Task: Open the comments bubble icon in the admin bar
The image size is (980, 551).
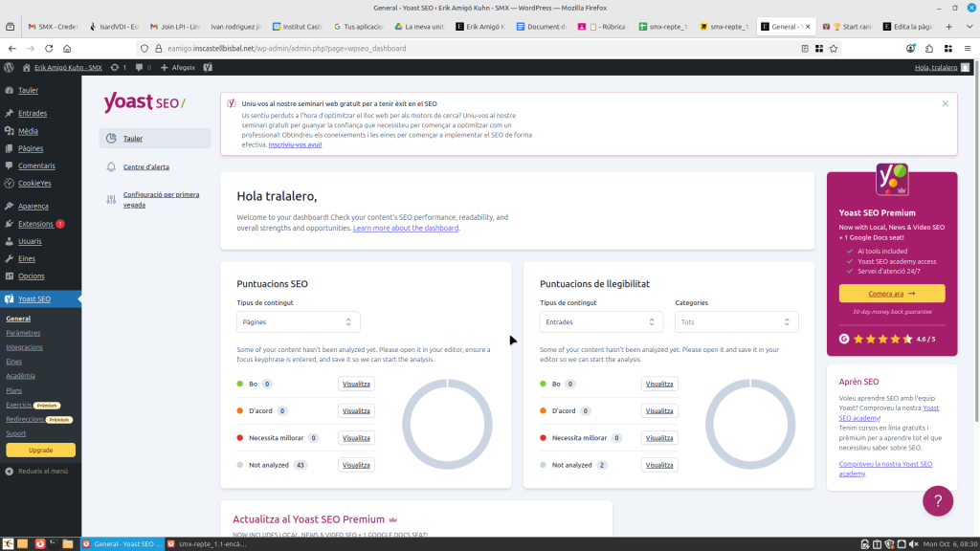Action: pos(139,67)
